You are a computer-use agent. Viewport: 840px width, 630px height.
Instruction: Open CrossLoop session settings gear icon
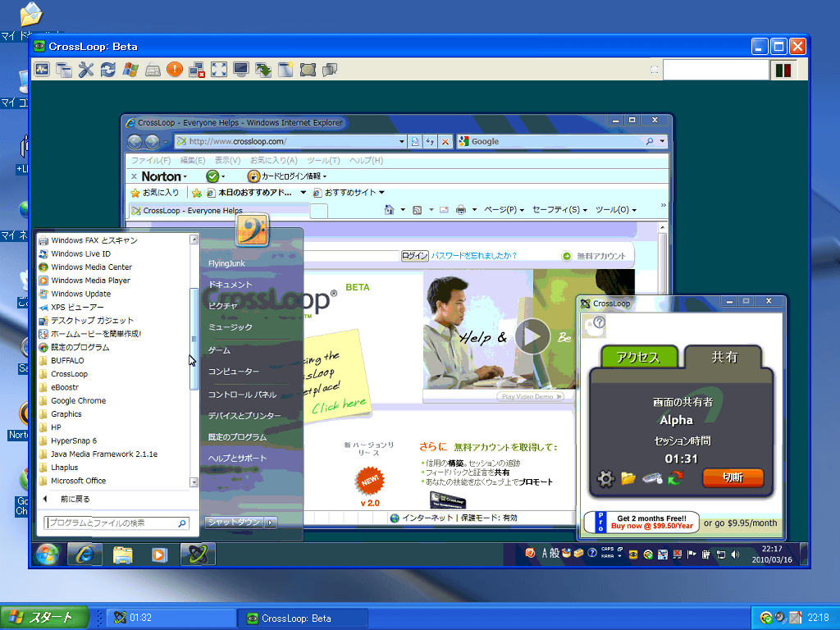pos(606,478)
